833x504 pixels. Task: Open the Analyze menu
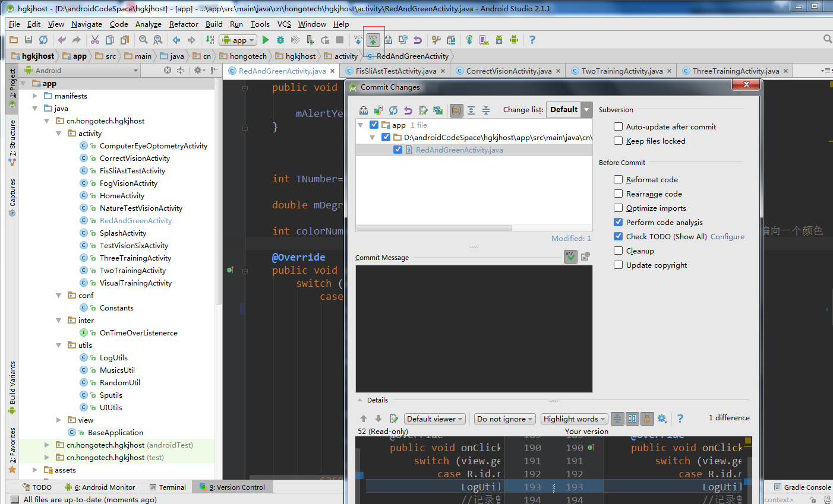148,24
